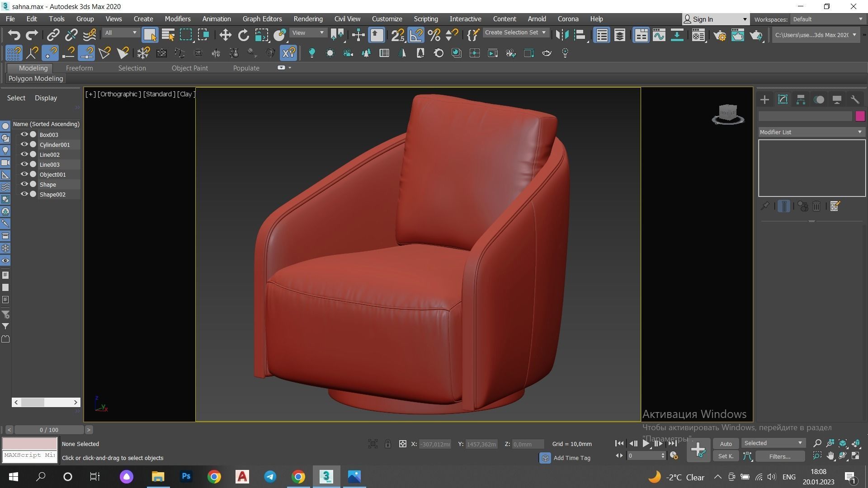Open Select by Name list icon

[x=168, y=35]
